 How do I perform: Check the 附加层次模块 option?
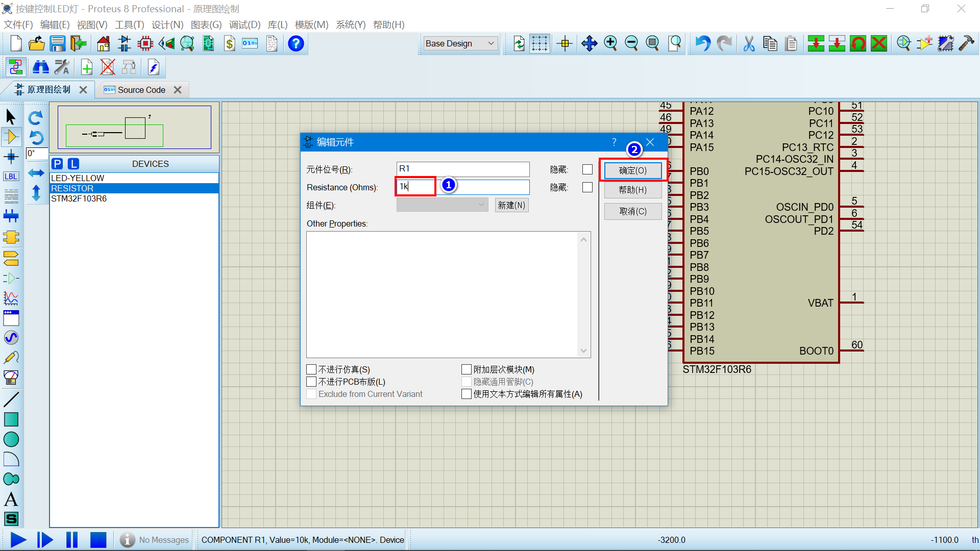tap(466, 369)
